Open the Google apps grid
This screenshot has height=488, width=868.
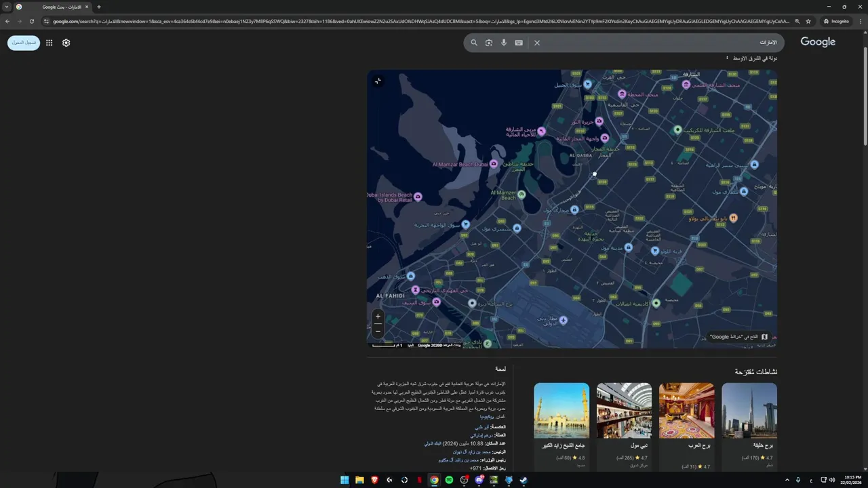point(49,43)
